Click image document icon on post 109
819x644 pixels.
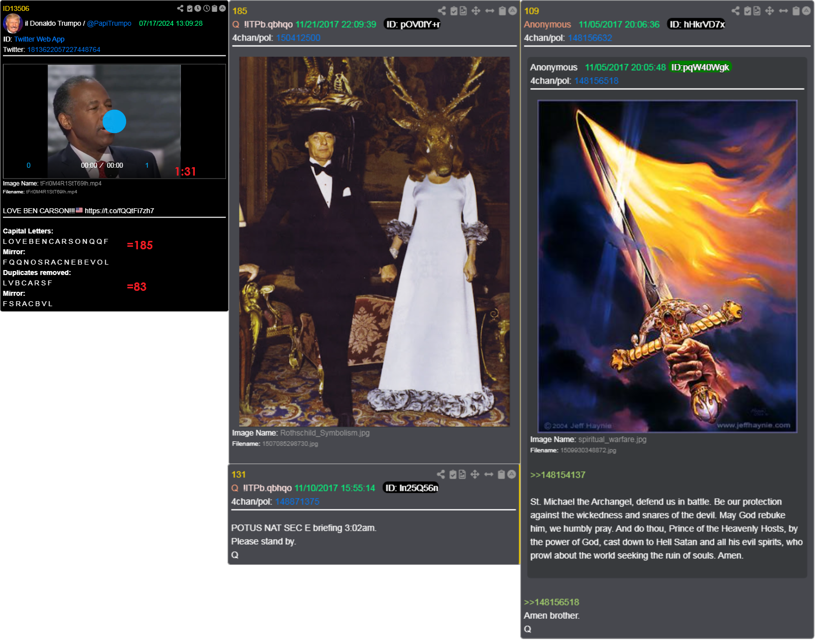[757, 11]
